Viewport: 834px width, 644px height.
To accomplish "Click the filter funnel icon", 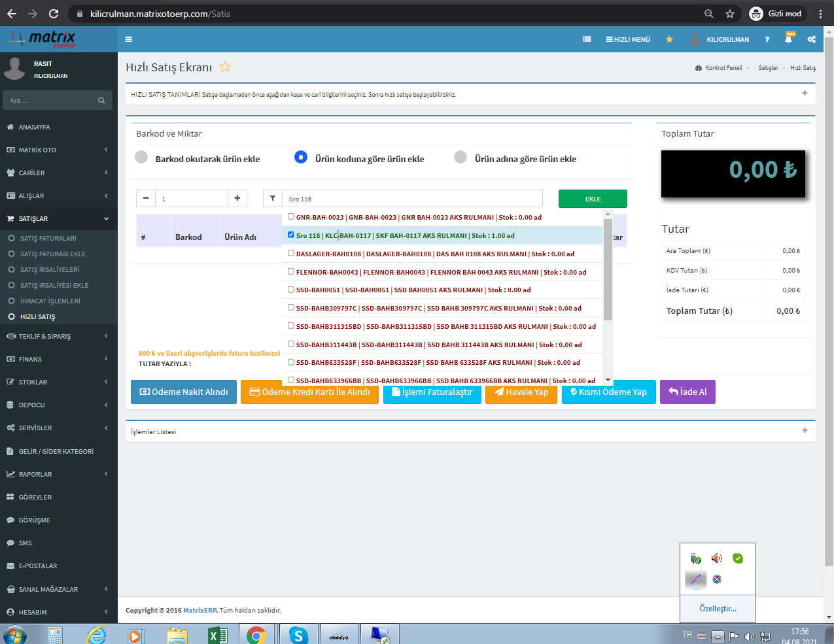I will coord(273,199).
